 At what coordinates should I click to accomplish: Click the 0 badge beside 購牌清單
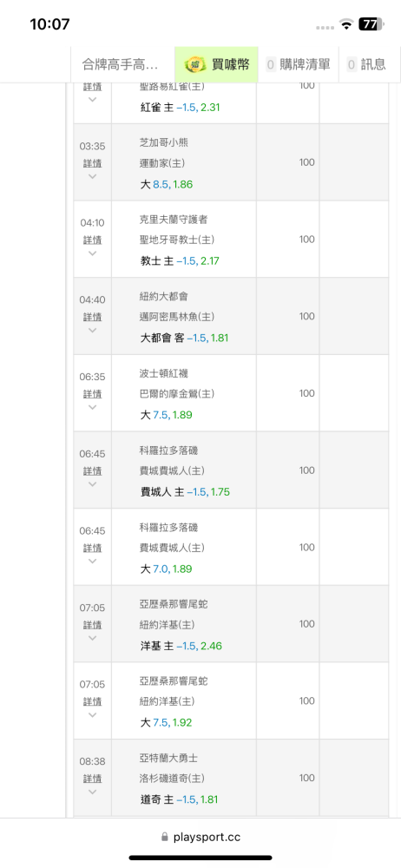tap(271, 64)
